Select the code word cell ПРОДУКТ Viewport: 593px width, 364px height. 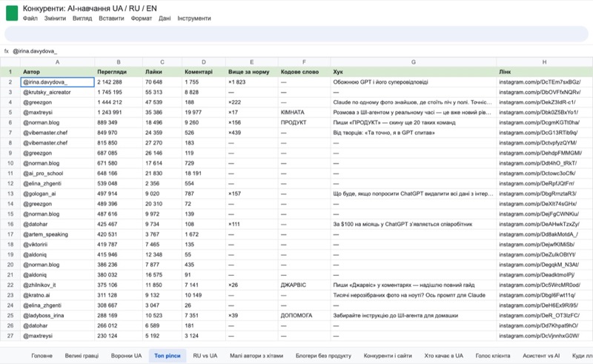click(305, 122)
